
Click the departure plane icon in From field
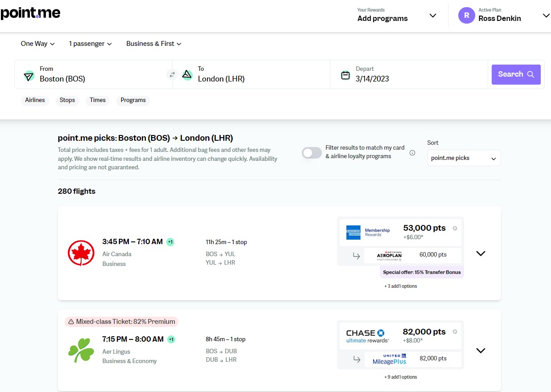click(x=29, y=76)
